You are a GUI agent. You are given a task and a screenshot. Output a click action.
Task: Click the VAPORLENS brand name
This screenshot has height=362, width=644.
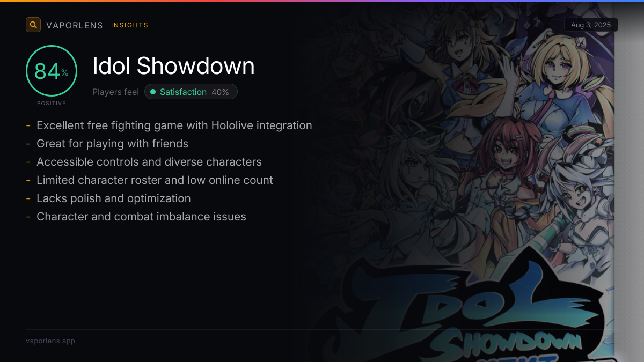[x=75, y=25]
